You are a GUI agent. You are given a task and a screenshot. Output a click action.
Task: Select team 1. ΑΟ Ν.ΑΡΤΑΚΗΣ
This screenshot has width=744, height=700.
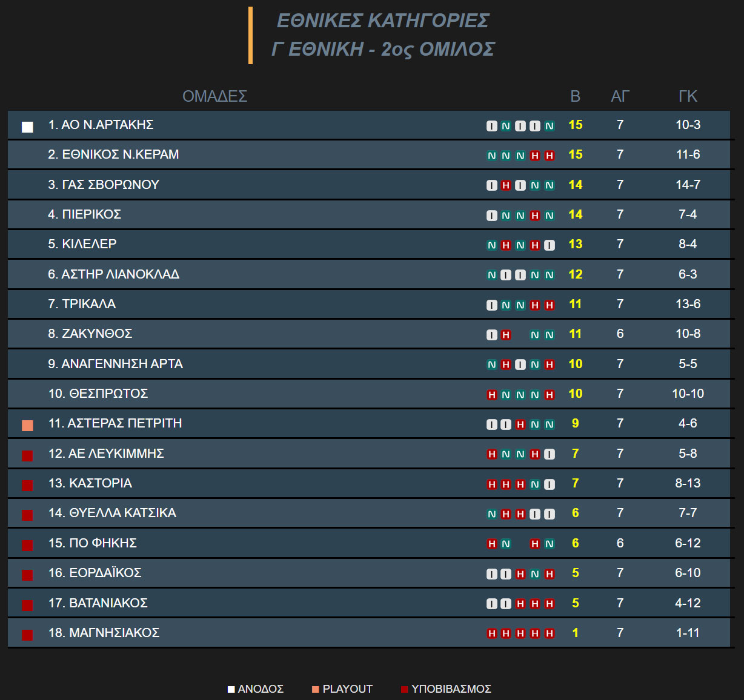point(101,125)
